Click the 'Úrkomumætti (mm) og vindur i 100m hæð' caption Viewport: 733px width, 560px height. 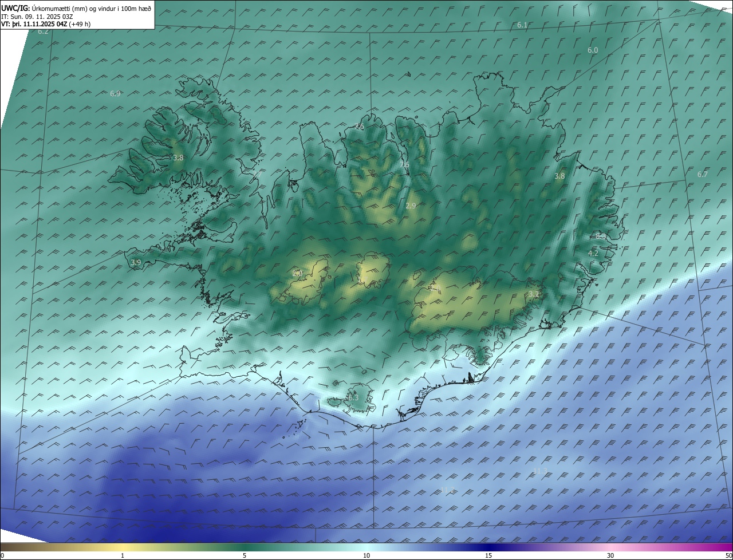(92, 8)
